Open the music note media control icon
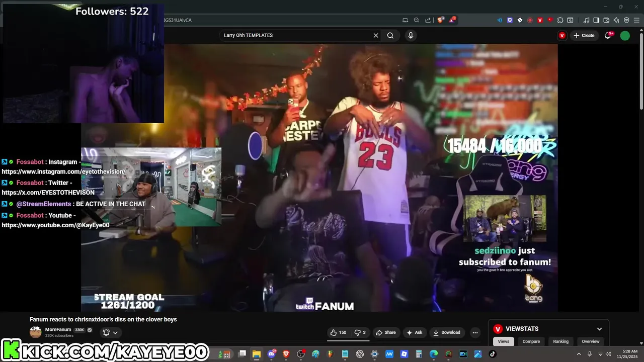644x362 pixels. tap(586, 20)
